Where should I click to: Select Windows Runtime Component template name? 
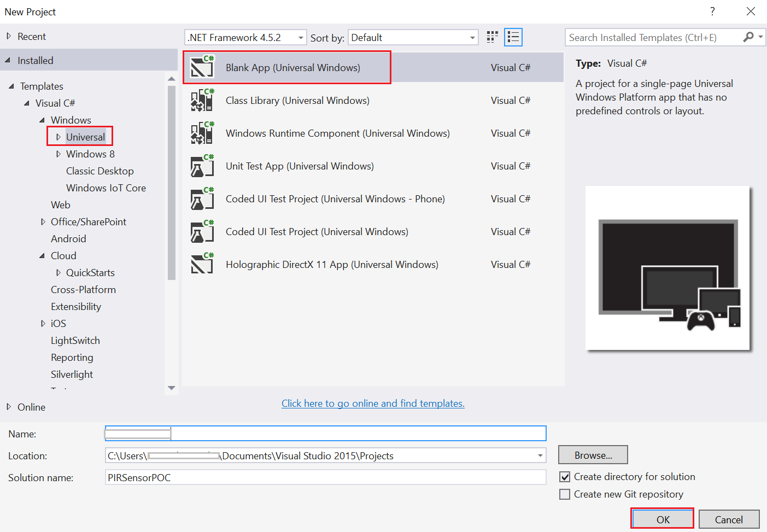coord(338,133)
